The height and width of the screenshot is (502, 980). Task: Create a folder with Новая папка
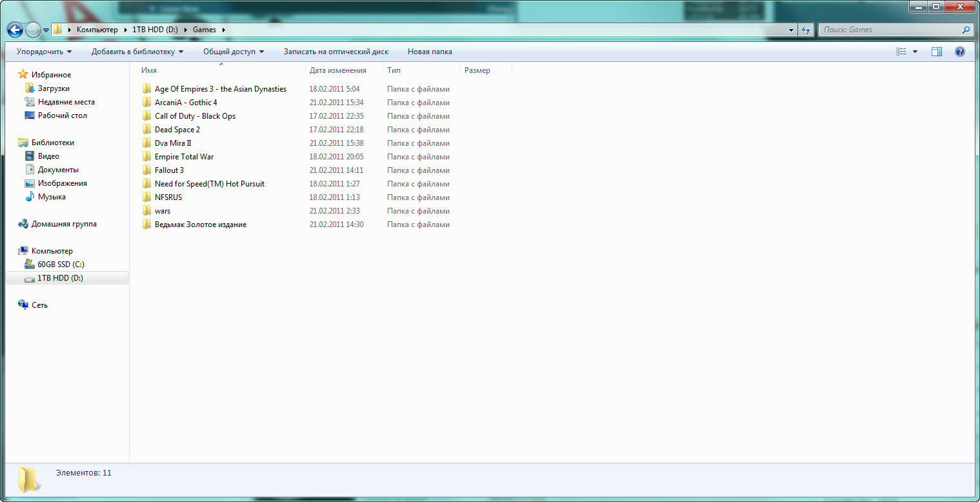point(430,52)
